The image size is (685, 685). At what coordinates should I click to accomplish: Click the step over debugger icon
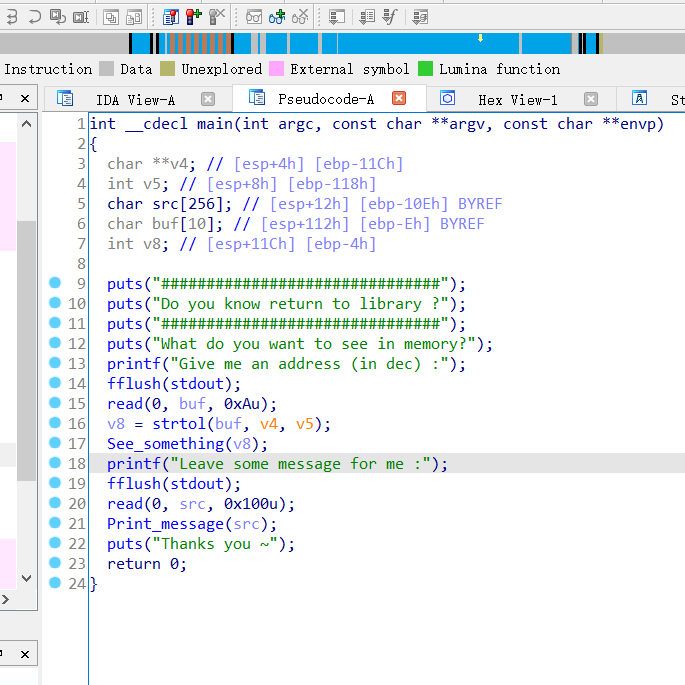(x=12, y=17)
